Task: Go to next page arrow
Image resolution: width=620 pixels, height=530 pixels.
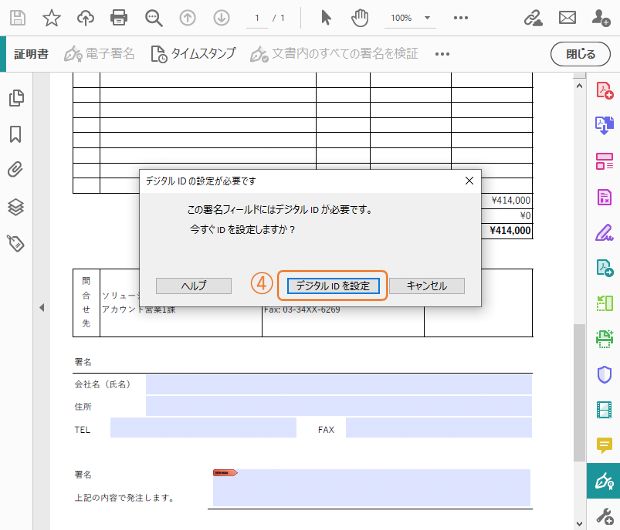Action: click(221, 18)
